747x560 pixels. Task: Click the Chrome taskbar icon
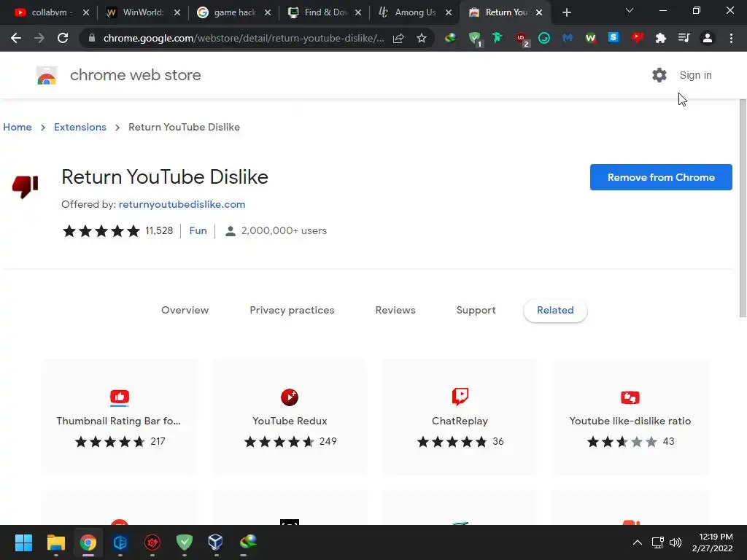pyautogui.click(x=88, y=542)
